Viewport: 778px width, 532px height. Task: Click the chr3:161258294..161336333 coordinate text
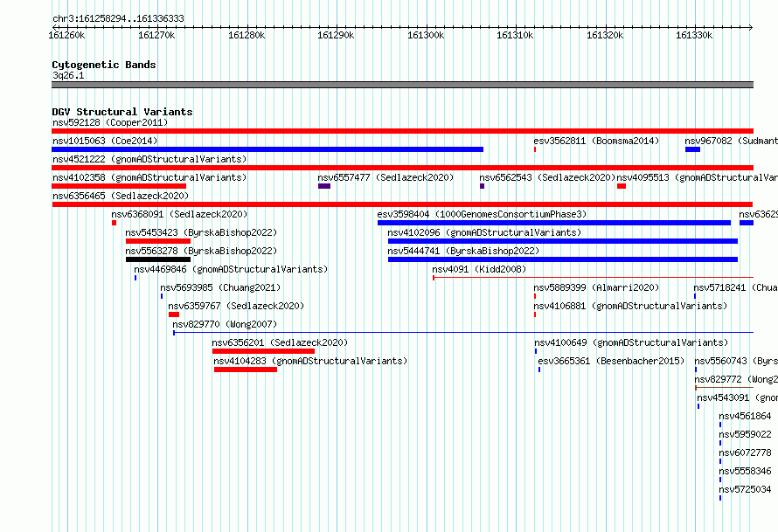[118, 18]
